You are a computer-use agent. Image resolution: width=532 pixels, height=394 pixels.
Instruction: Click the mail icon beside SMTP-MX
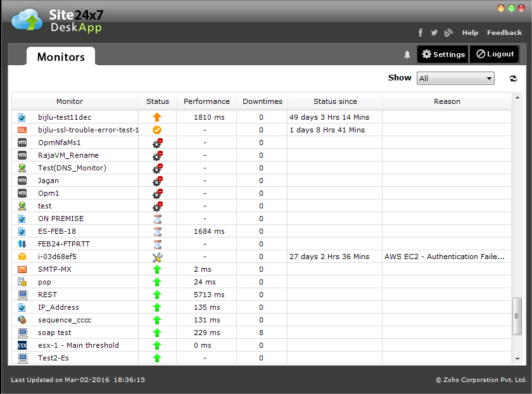click(x=22, y=269)
